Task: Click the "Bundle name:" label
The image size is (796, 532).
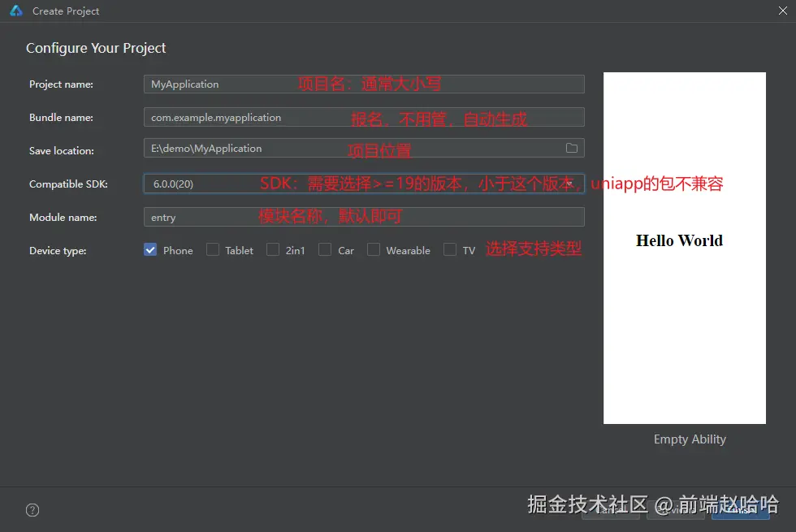Action: click(x=62, y=118)
